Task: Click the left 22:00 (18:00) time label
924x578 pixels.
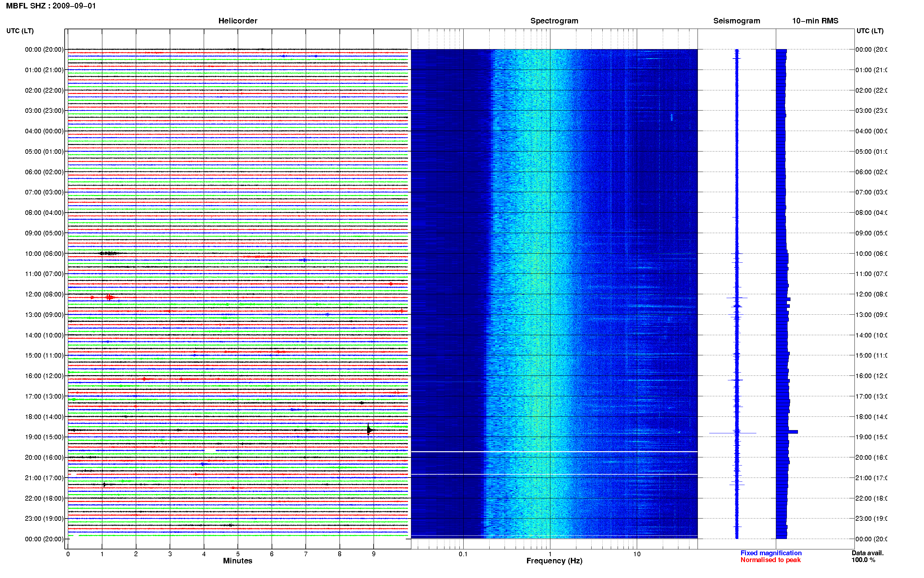Action: coord(44,498)
